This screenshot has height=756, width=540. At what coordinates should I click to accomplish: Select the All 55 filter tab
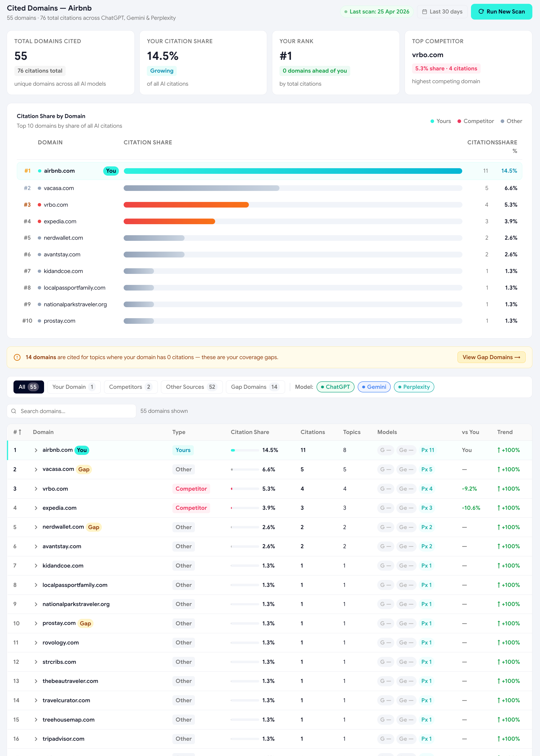[29, 387]
